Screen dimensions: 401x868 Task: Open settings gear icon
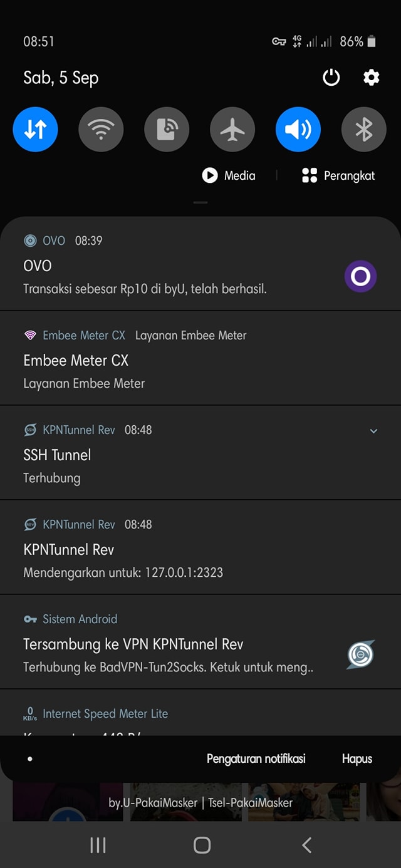(x=372, y=78)
